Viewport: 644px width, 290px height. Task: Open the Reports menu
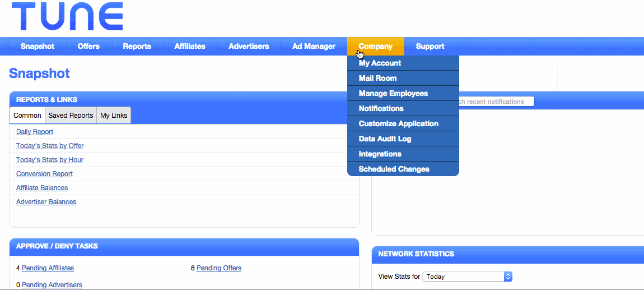(x=137, y=47)
